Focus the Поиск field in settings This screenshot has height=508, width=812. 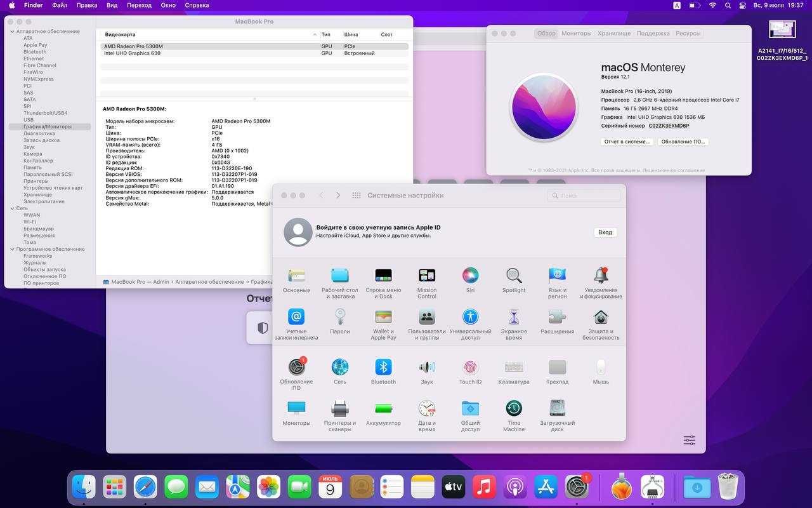pyautogui.click(x=584, y=196)
